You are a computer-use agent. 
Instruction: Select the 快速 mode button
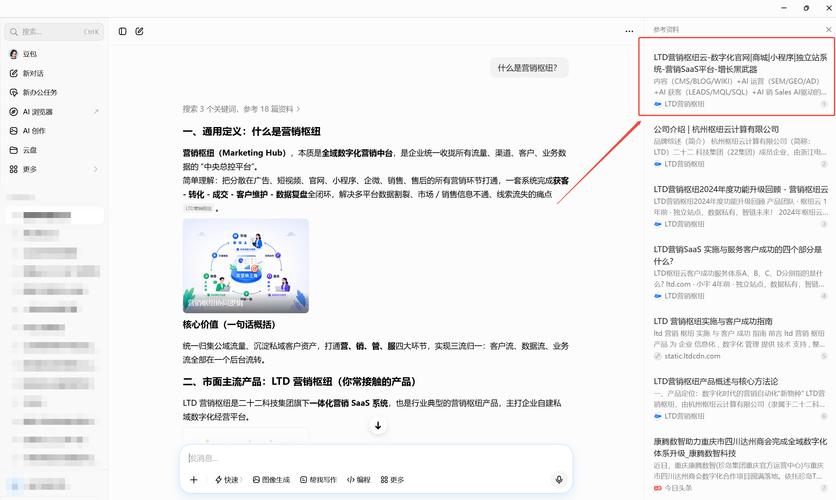point(227,480)
